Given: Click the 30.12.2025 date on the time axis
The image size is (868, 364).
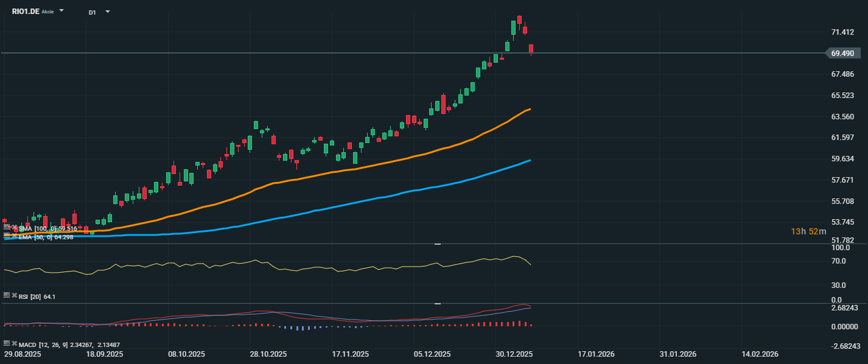Looking at the screenshot, I should click(x=514, y=354).
